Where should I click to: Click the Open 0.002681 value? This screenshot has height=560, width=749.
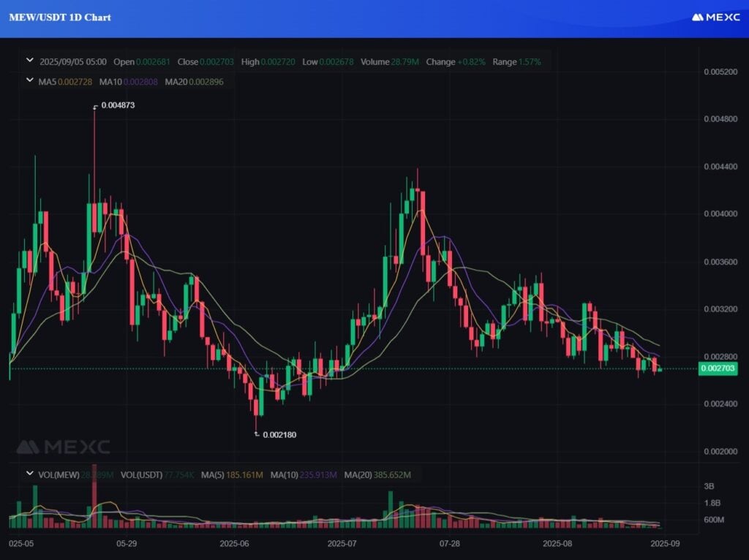tap(142, 62)
